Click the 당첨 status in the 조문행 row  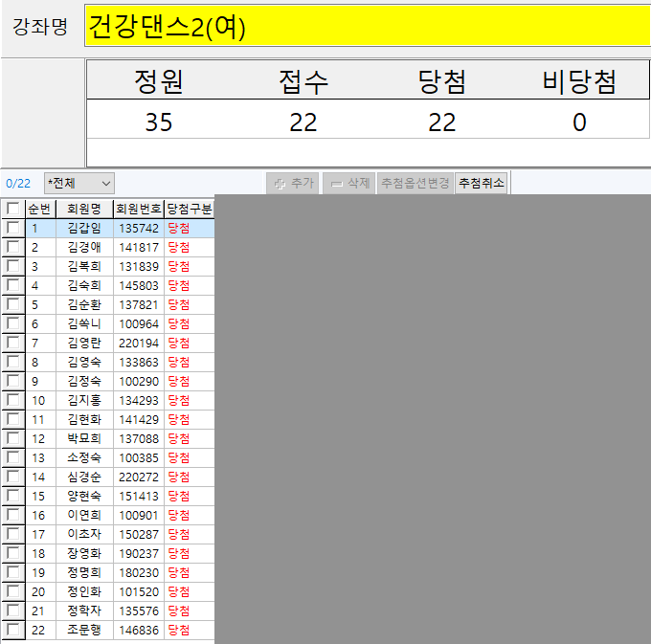pos(179,631)
